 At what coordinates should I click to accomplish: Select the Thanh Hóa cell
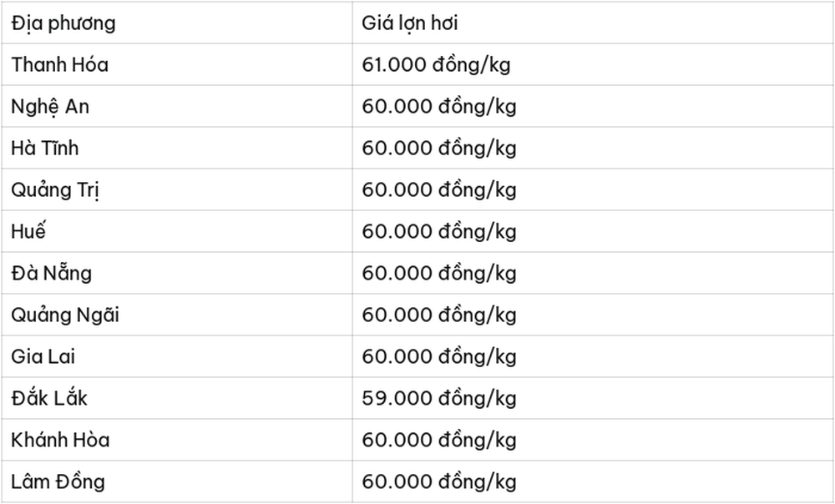point(177,64)
